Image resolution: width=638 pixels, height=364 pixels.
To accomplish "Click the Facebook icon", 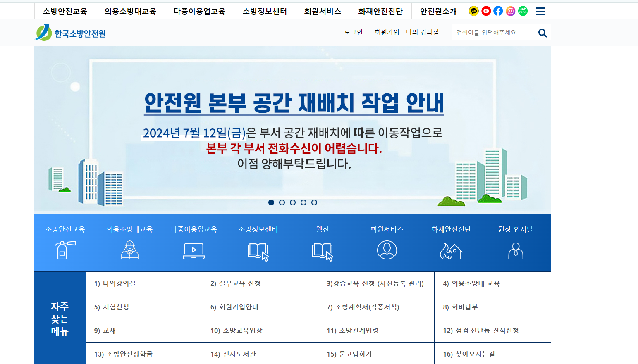I will pyautogui.click(x=498, y=11).
